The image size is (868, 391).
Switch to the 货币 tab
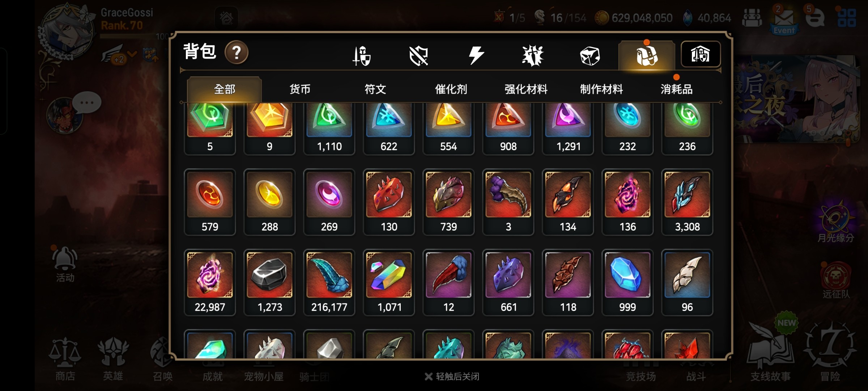click(x=300, y=89)
